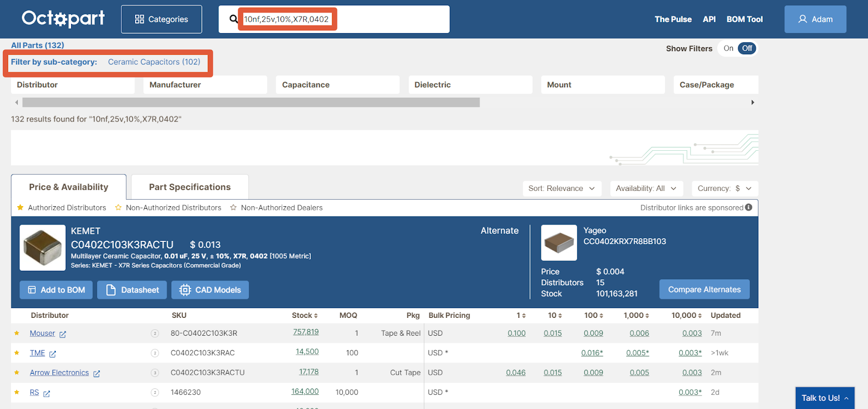868x409 pixels.
Task: Click Yageo alternate part thumbnail
Action: tap(559, 242)
